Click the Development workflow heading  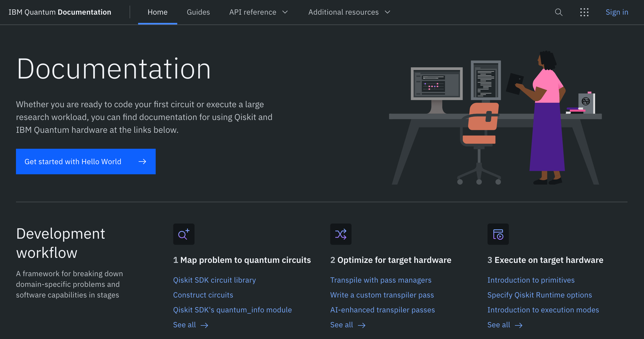point(61,243)
